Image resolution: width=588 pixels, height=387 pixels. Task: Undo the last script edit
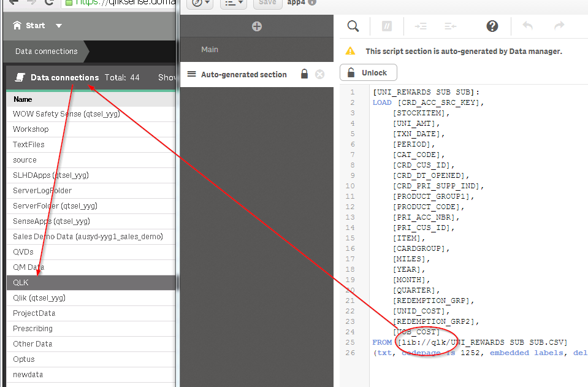(528, 26)
